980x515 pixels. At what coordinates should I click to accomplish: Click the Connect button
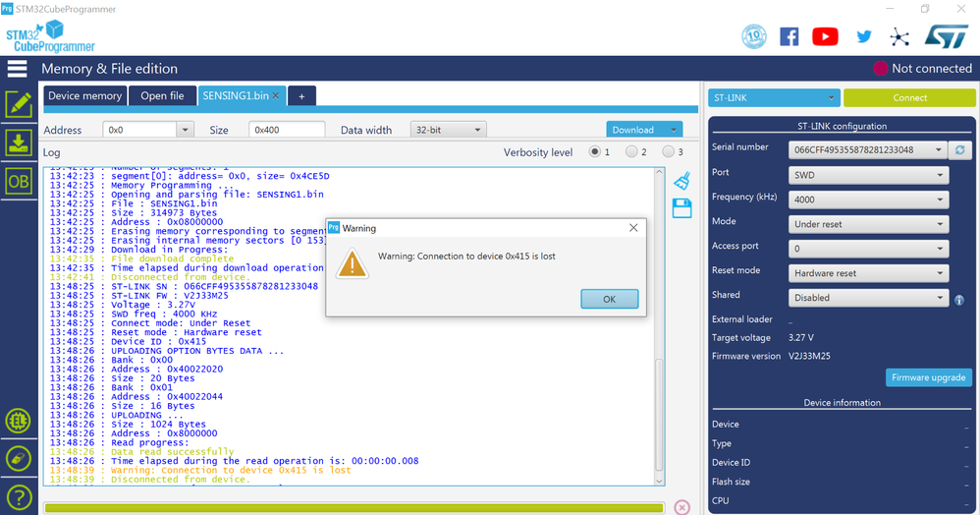(909, 97)
